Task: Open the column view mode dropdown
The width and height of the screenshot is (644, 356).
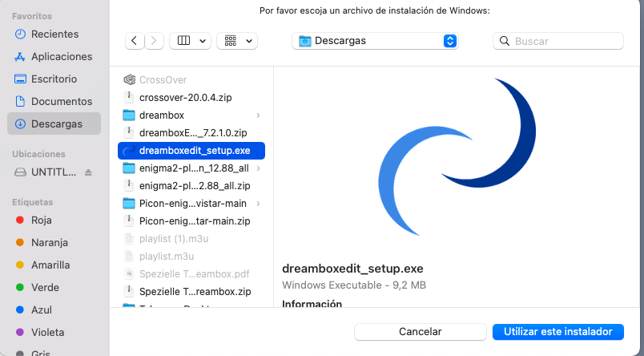Action: pyautogui.click(x=190, y=40)
